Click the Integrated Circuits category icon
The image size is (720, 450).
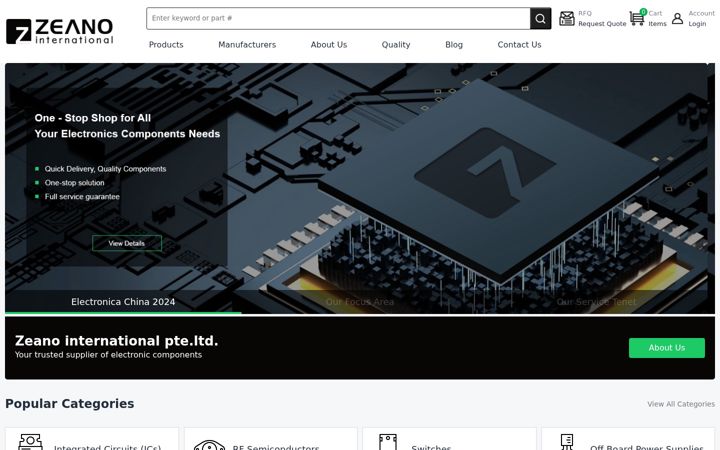tap(30, 442)
